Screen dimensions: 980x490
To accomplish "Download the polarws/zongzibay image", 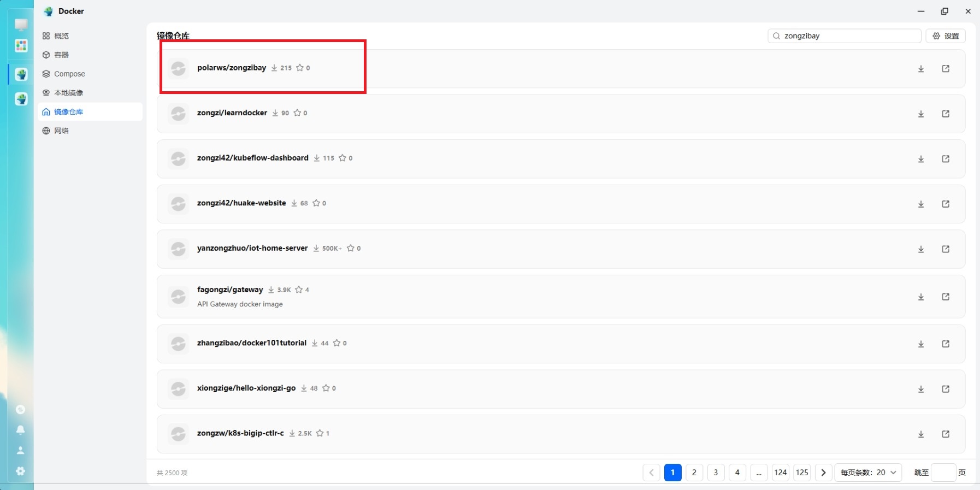I will pyautogui.click(x=921, y=69).
